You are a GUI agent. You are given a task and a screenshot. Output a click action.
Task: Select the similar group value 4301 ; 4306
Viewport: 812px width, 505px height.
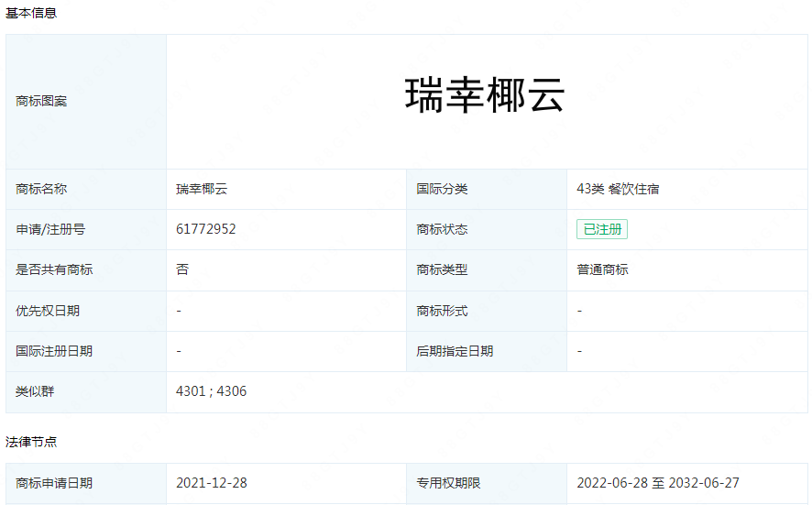click(212, 391)
